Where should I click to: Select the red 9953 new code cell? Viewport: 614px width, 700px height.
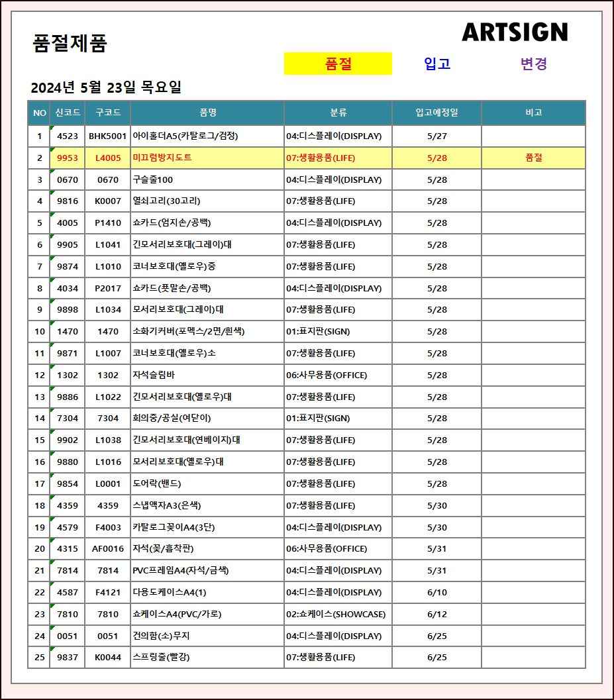click(68, 158)
